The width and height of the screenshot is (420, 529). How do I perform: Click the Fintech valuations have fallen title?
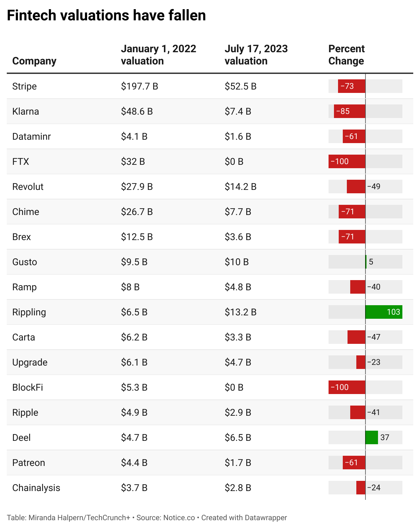(106, 16)
